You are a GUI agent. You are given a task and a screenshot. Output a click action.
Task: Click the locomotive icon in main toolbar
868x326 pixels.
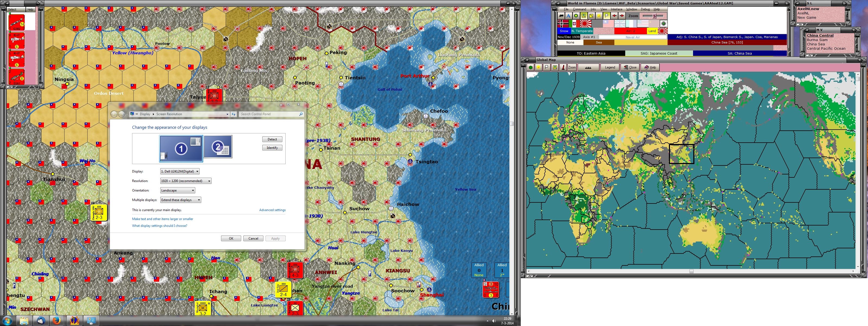point(561,16)
